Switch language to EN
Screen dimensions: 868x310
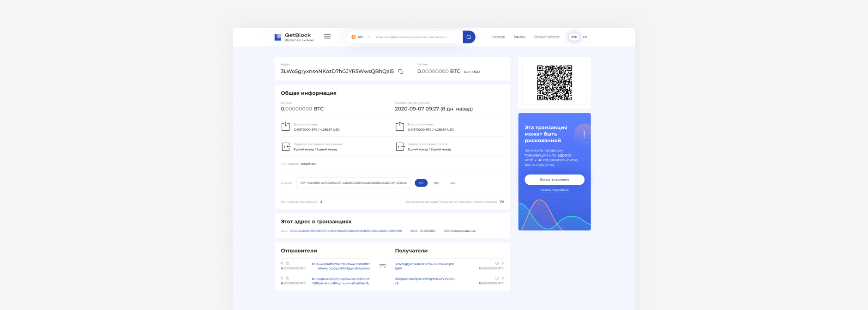pyautogui.click(x=585, y=37)
